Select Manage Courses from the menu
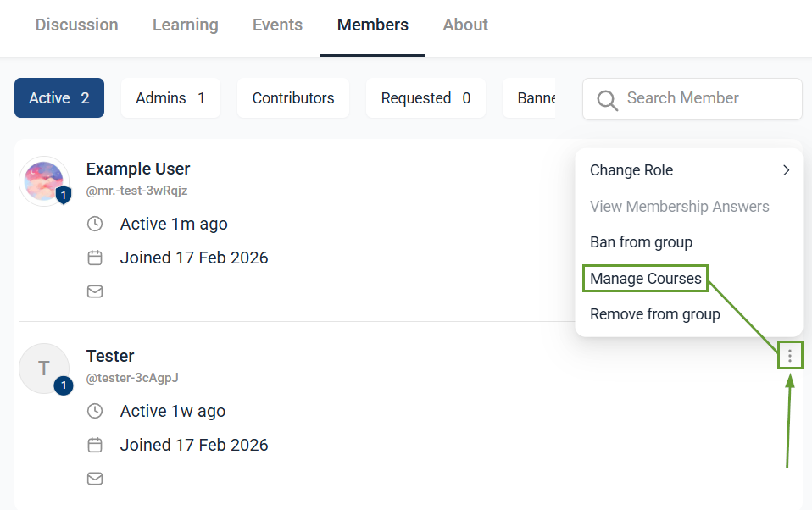 pos(646,279)
